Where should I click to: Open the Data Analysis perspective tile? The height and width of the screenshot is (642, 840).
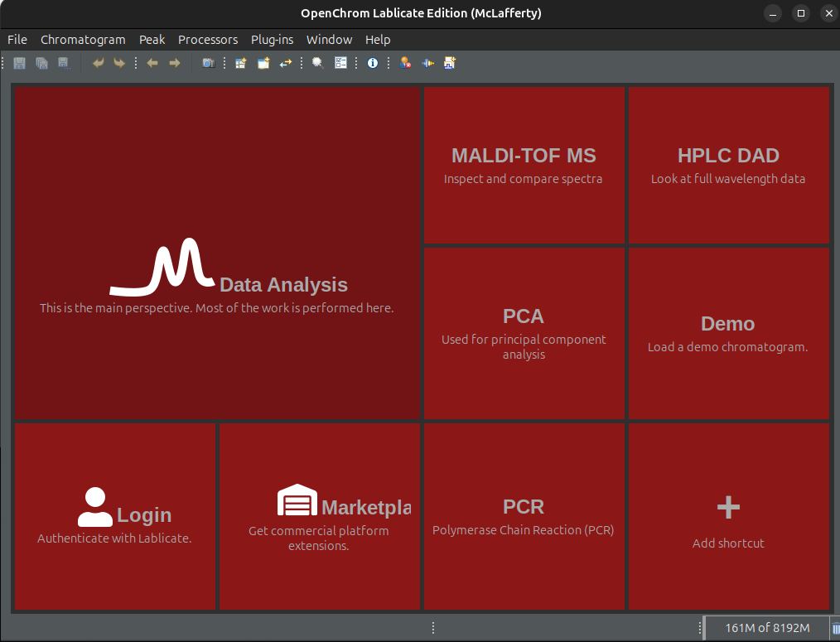[217, 253]
